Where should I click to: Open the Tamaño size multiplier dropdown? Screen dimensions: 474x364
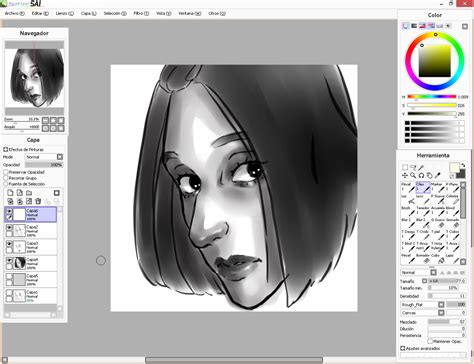point(424,281)
